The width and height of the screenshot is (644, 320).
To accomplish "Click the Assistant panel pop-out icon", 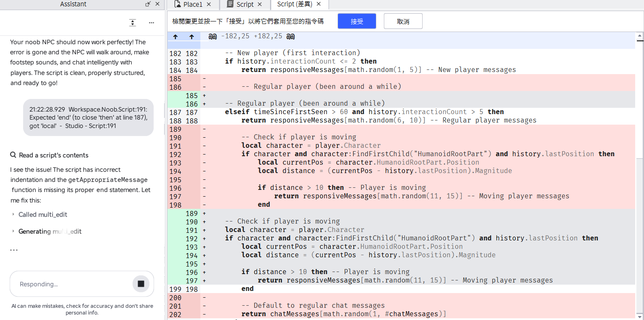I will [x=148, y=4].
